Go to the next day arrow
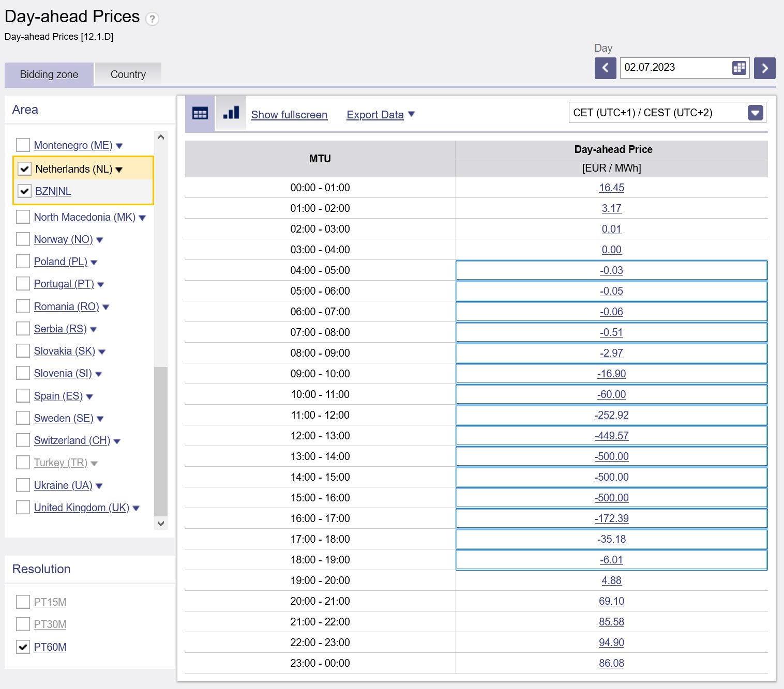The width and height of the screenshot is (784, 689). (x=764, y=68)
